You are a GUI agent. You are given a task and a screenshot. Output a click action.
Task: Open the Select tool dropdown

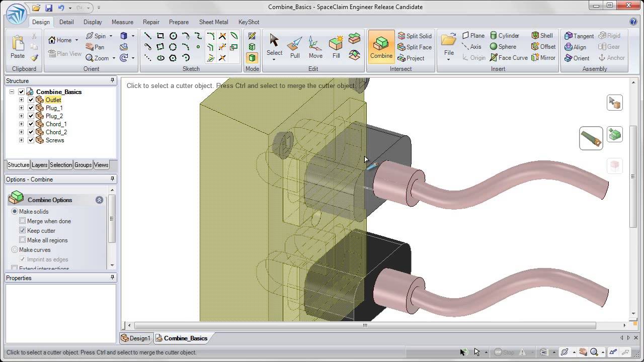click(274, 59)
